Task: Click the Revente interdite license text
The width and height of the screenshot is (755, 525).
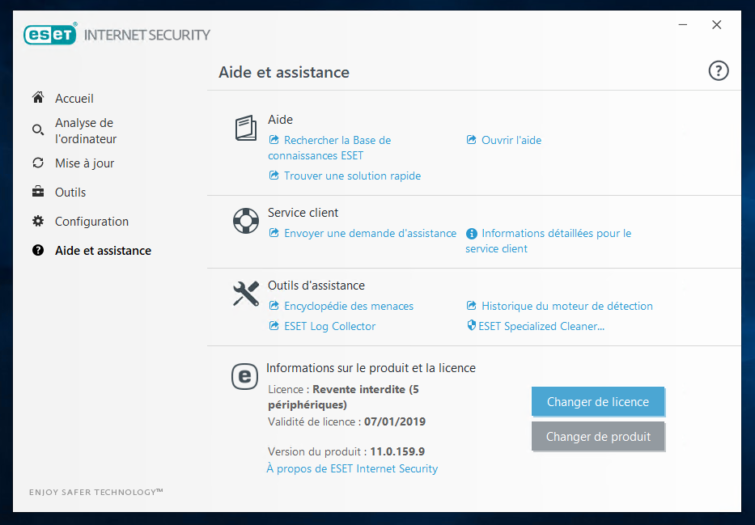Action: pos(343,396)
